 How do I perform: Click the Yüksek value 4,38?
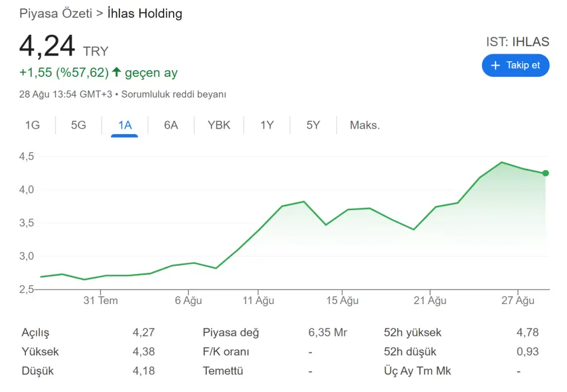(x=144, y=351)
